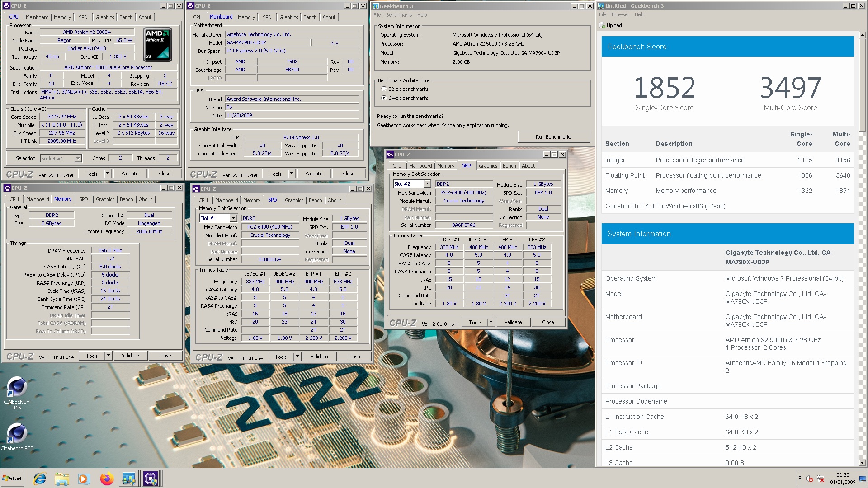Open Benchmarks menu in Geekbench 3
This screenshot has height=488, width=868.
coord(399,15)
